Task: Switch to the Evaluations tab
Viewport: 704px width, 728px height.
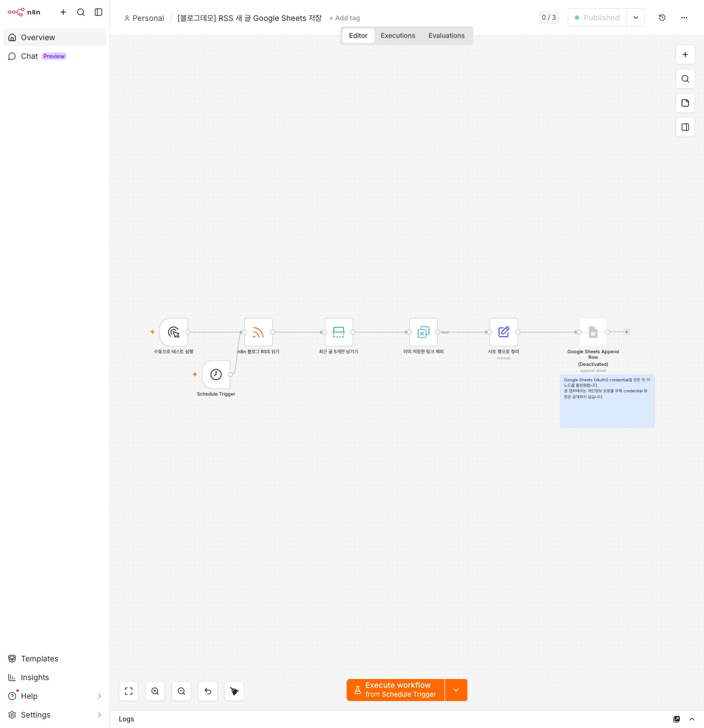Action: (x=447, y=36)
